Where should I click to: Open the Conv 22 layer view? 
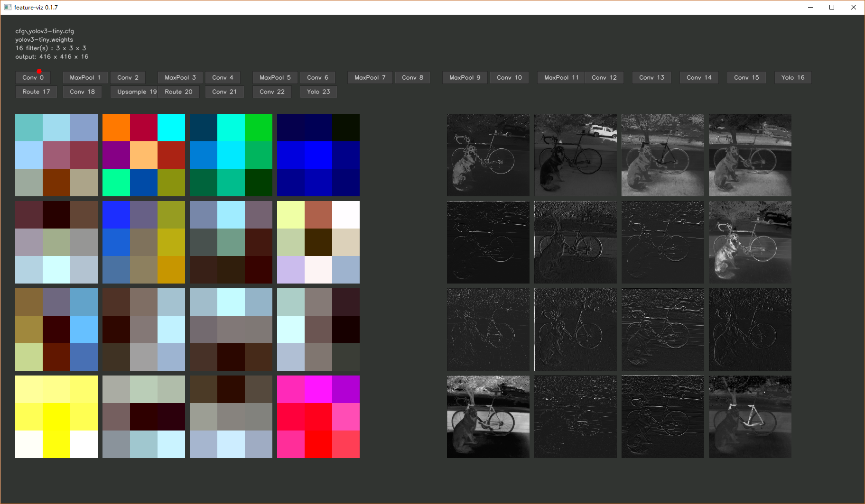pos(271,92)
